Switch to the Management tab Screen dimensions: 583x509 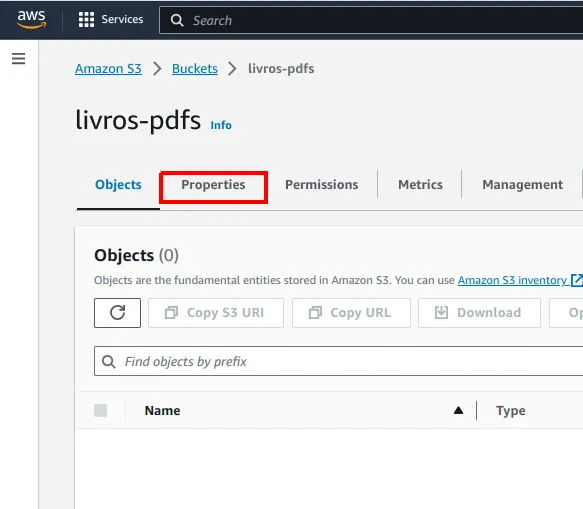click(x=522, y=185)
